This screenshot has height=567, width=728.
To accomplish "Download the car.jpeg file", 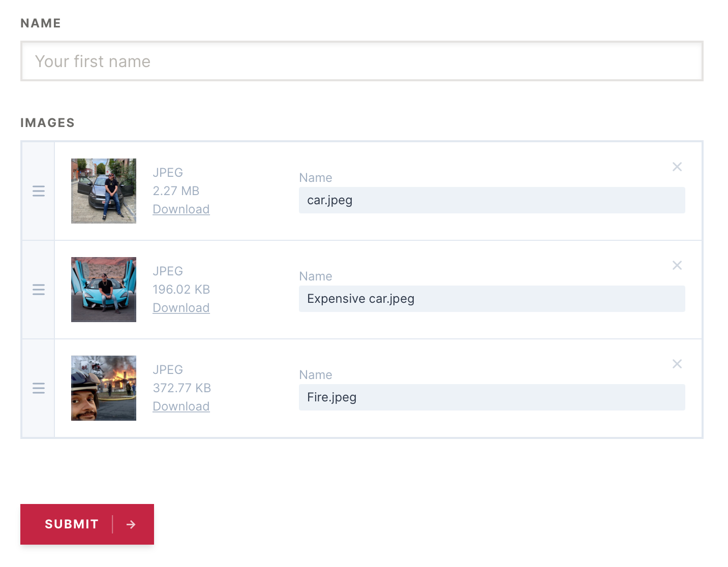I will (181, 209).
